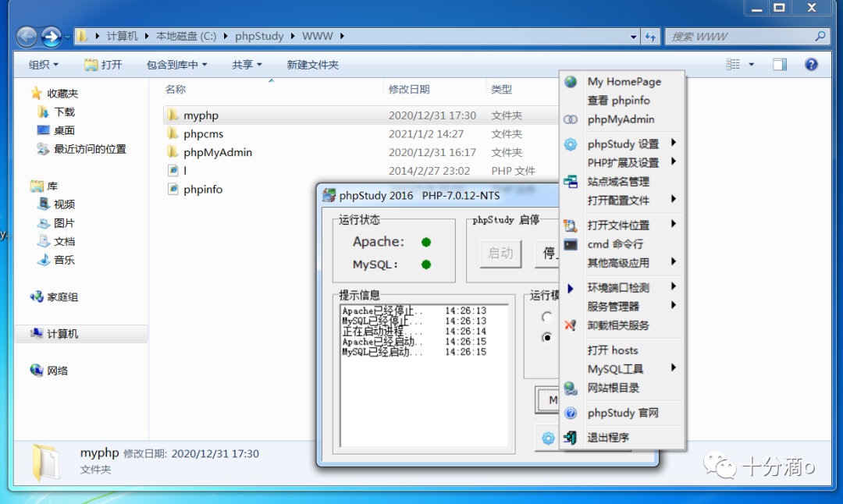Click the open file location icon
The image size is (843, 504).
(571, 225)
